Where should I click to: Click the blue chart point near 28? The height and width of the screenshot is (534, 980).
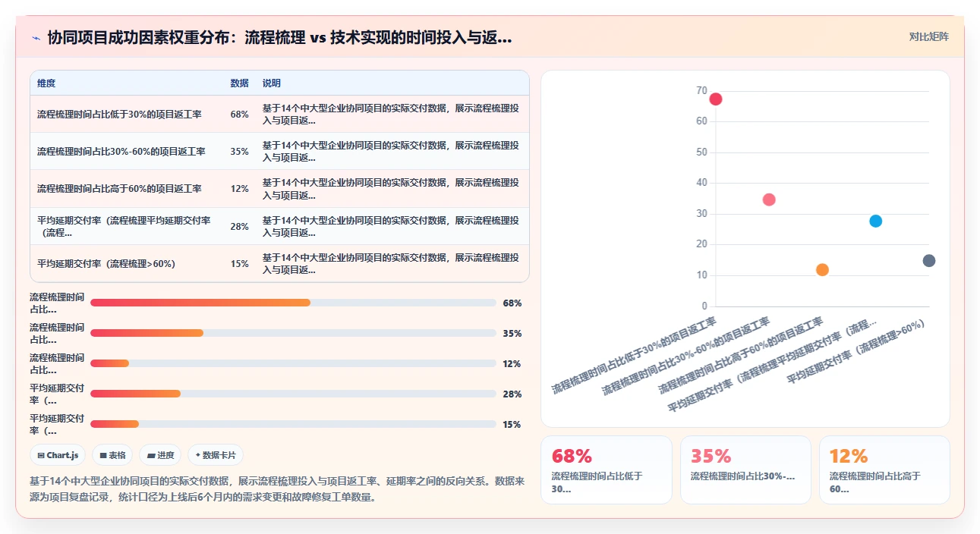coord(875,221)
